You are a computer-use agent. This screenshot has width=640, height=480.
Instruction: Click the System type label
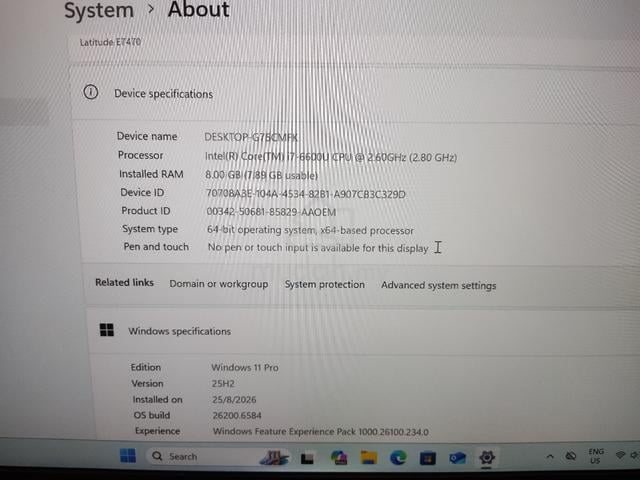pyautogui.click(x=150, y=229)
